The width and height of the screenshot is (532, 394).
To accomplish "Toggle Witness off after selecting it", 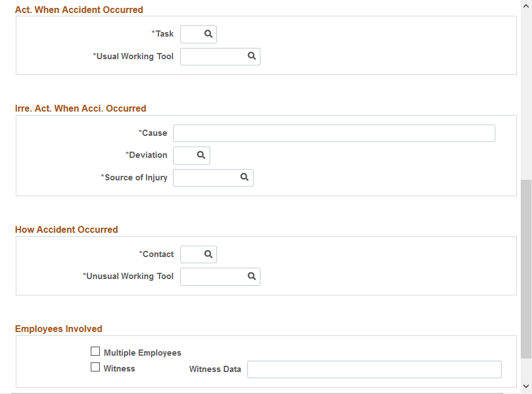I will (95, 366).
